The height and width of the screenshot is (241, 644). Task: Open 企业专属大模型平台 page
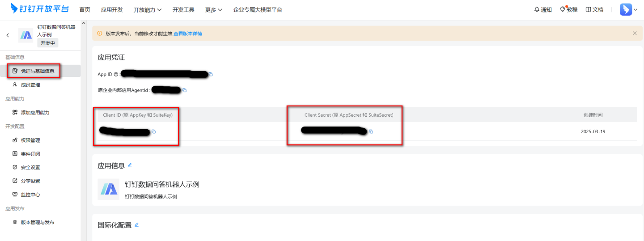(258, 9)
